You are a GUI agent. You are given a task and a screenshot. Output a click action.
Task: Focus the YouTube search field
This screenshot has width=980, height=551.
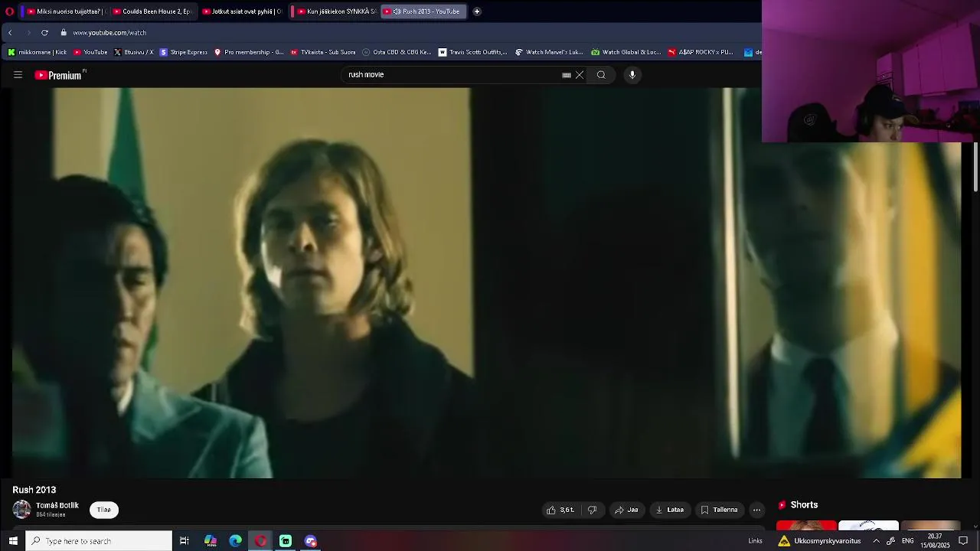(452, 75)
